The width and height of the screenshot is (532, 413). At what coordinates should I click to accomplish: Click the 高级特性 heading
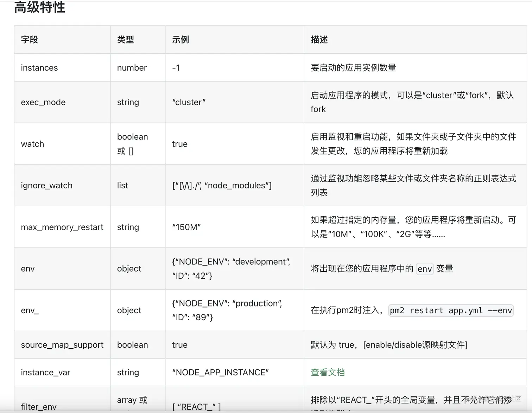(x=39, y=8)
